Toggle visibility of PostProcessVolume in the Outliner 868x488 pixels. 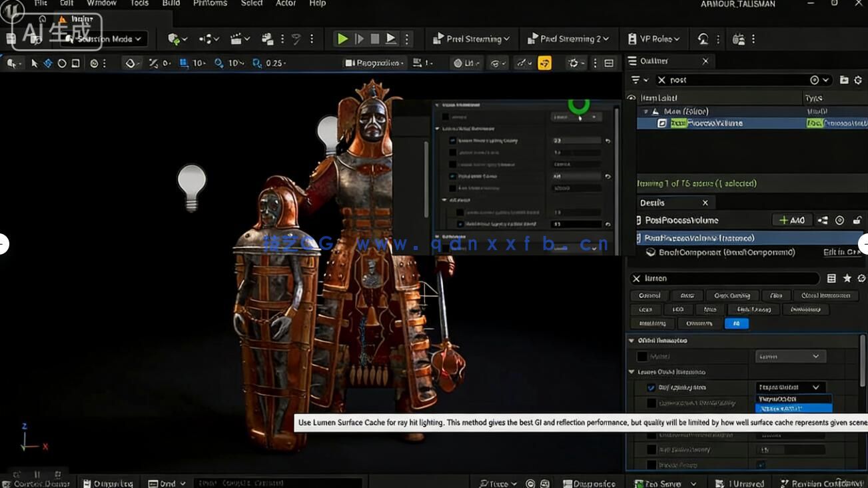click(x=632, y=123)
